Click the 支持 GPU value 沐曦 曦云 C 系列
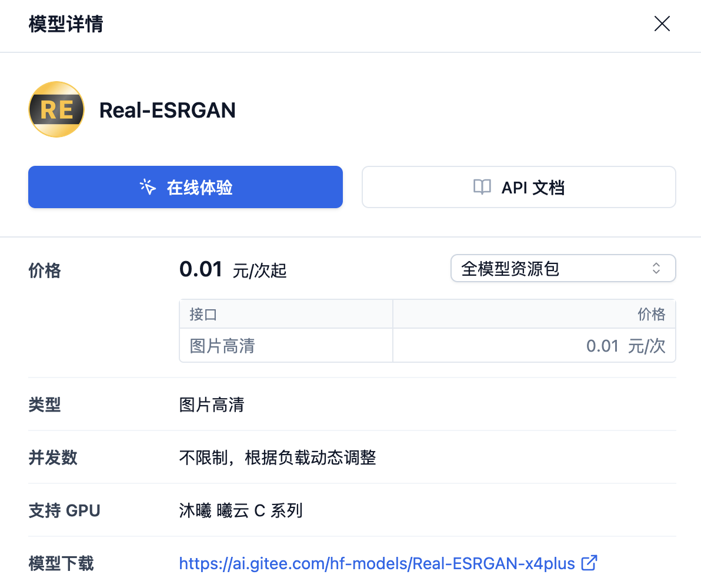The image size is (701, 588). point(241,510)
